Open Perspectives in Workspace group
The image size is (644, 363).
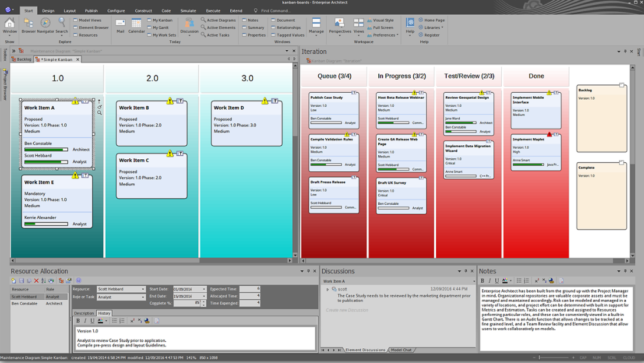339,27
